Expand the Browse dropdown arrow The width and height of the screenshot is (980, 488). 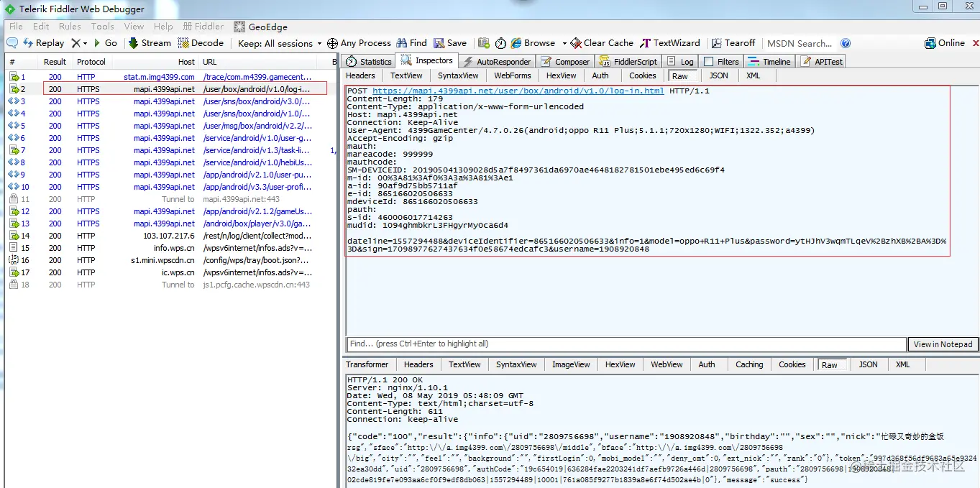[564, 43]
